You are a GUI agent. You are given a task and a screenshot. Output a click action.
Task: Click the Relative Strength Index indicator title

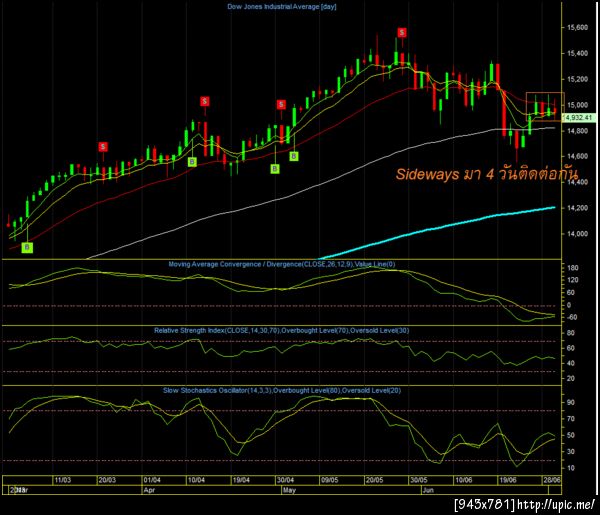[282, 330]
